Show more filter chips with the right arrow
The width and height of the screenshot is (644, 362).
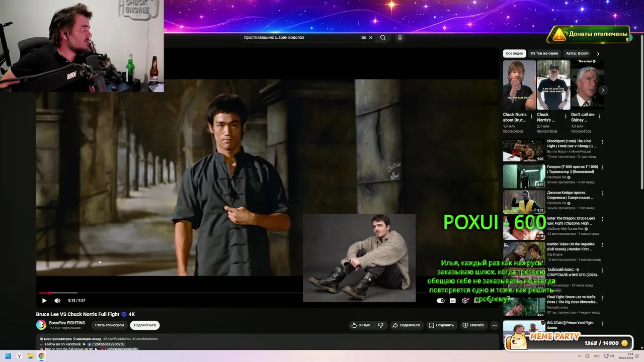(598, 53)
